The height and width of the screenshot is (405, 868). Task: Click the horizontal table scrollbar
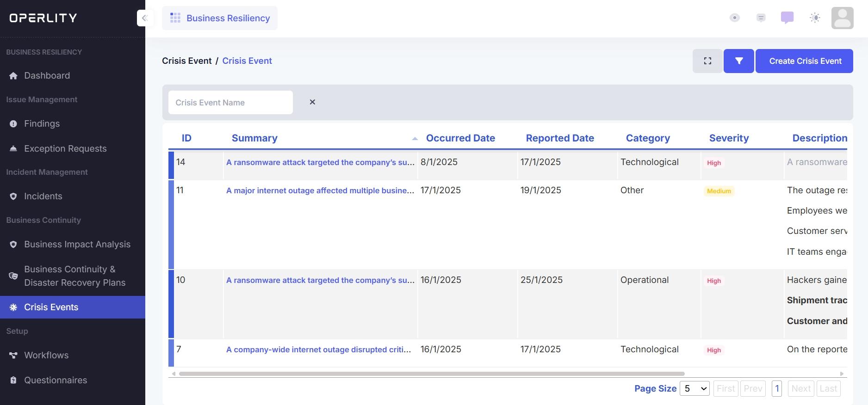click(x=431, y=374)
